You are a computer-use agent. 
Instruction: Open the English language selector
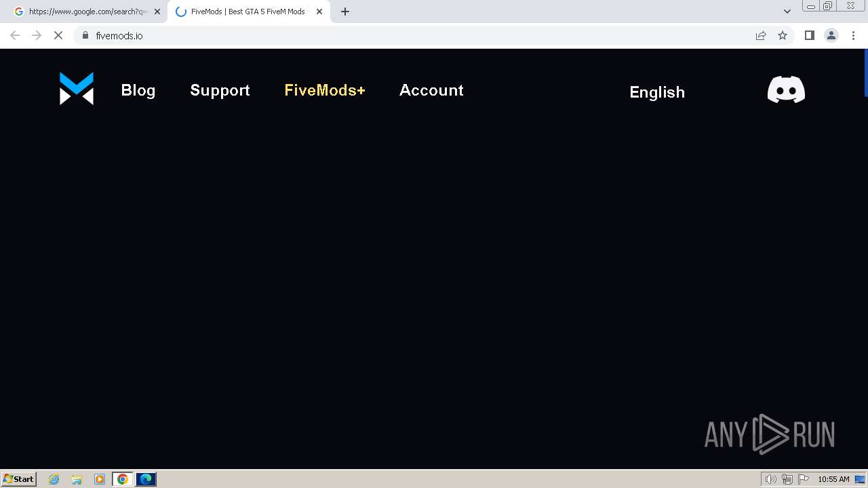657,92
